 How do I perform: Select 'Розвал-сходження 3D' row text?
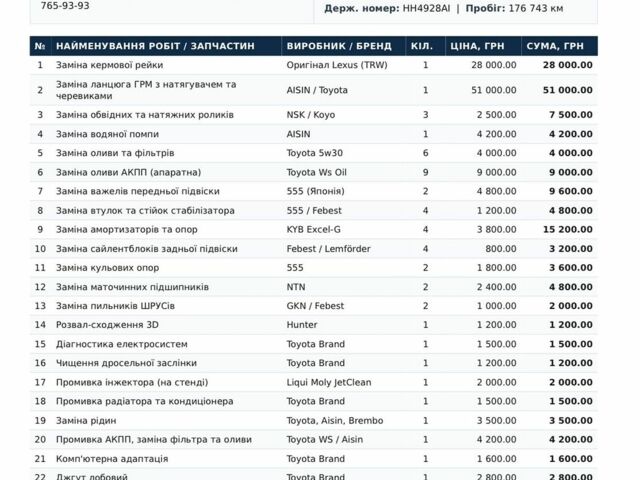tap(107, 325)
